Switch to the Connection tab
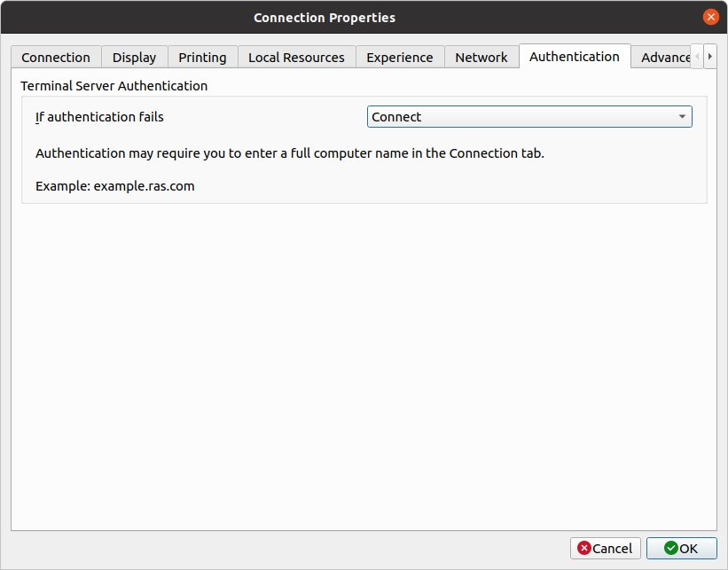The width and height of the screenshot is (728, 570). click(56, 57)
